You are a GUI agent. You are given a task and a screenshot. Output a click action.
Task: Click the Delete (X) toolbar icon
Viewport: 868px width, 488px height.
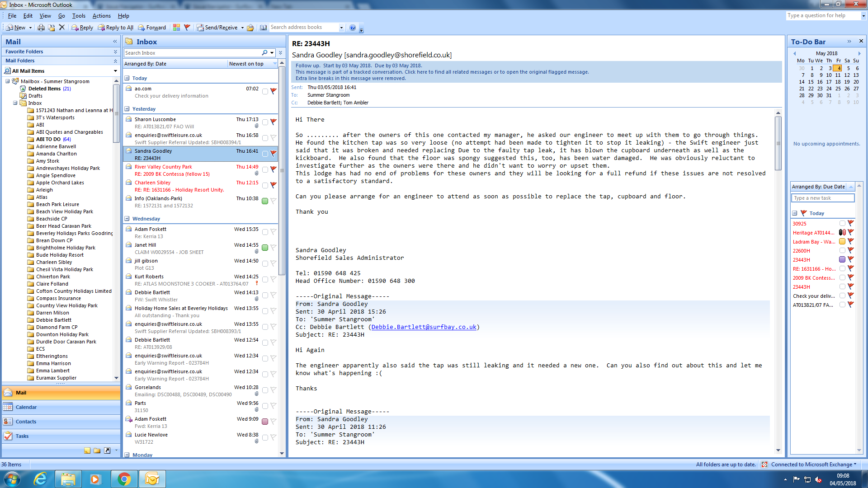point(62,28)
